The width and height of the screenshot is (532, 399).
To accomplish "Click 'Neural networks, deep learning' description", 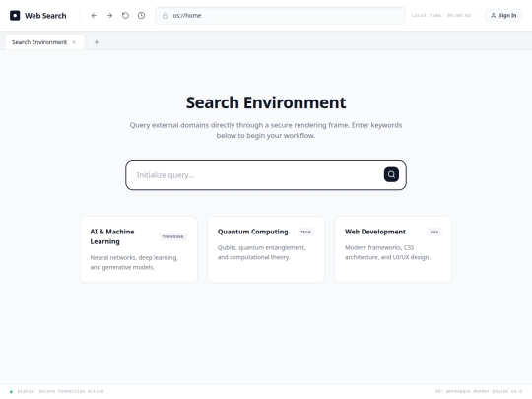I will pos(134,263).
